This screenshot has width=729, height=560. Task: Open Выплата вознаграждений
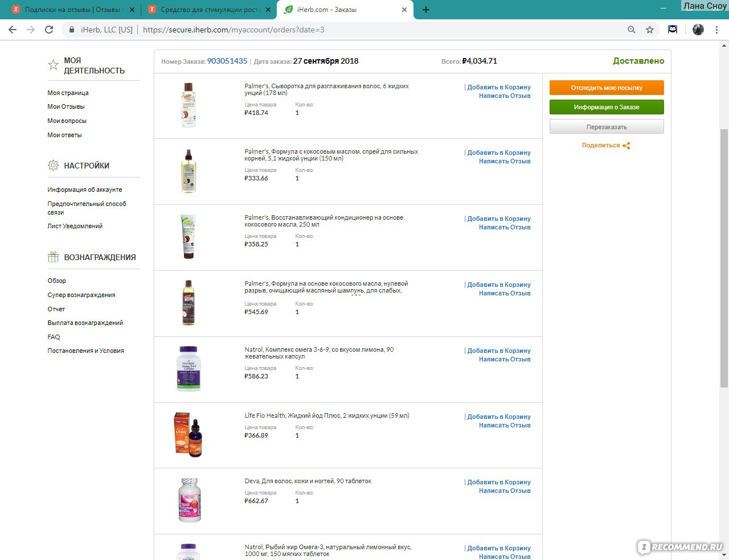(x=85, y=323)
